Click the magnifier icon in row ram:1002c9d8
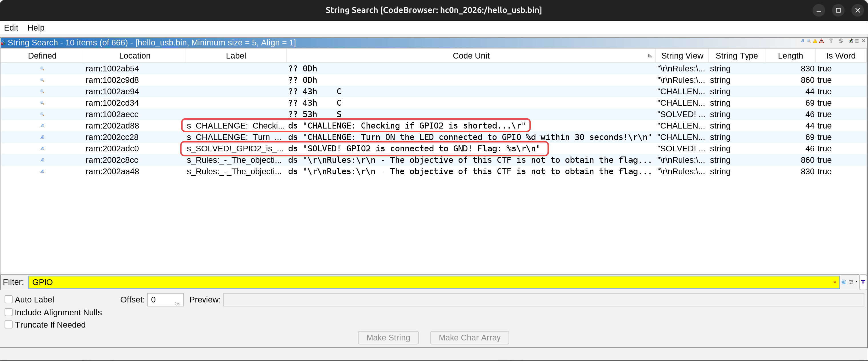 pos(42,80)
